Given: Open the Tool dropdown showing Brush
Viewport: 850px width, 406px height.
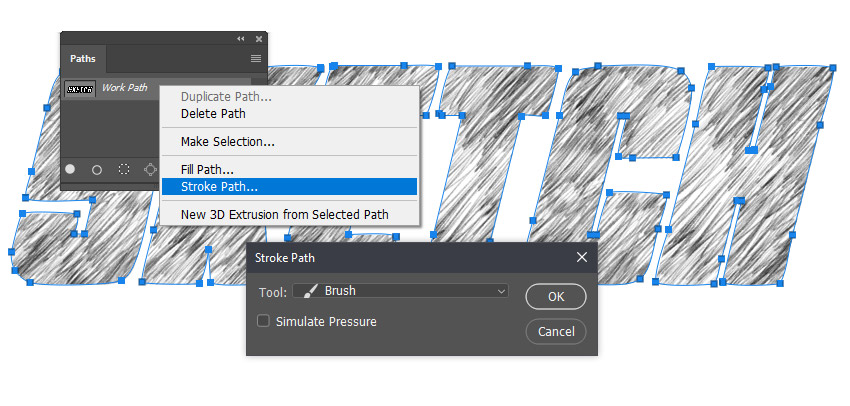Looking at the screenshot, I should [401, 291].
